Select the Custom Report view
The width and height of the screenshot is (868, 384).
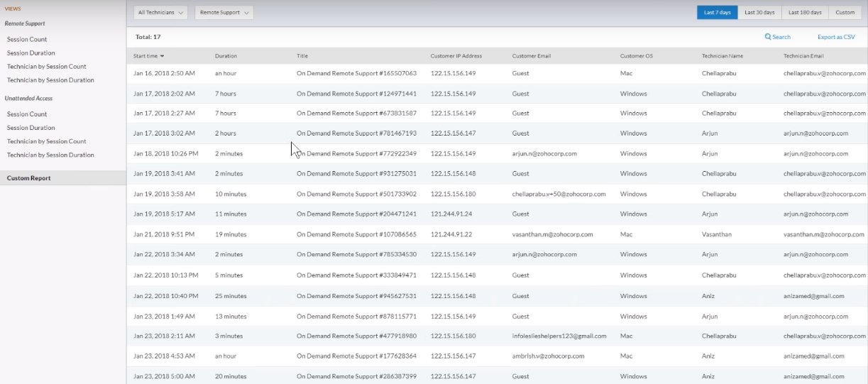(63, 178)
